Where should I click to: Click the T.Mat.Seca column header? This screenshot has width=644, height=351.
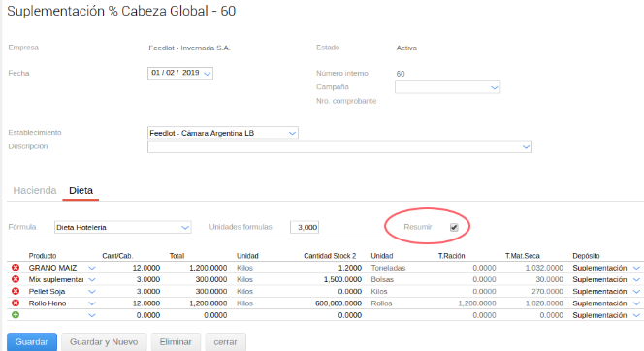523,256
